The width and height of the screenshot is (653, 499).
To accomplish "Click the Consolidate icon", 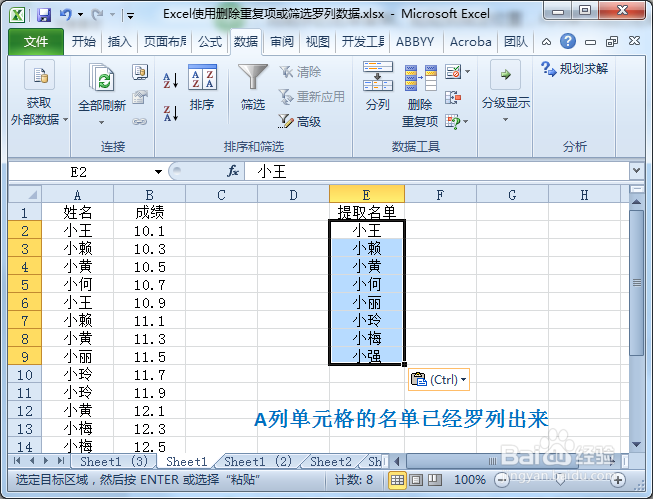I will coord(453,98).
